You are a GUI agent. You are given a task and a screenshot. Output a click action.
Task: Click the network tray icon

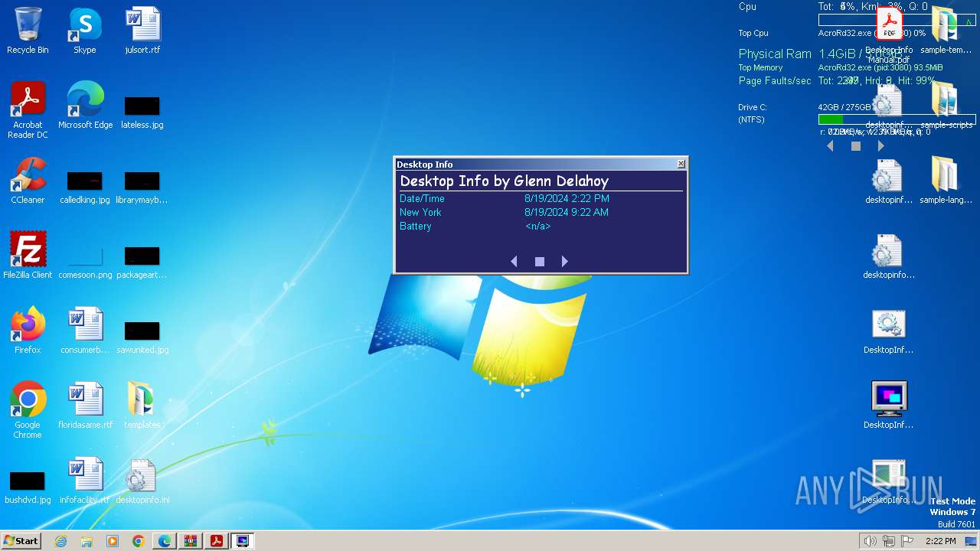889,541
